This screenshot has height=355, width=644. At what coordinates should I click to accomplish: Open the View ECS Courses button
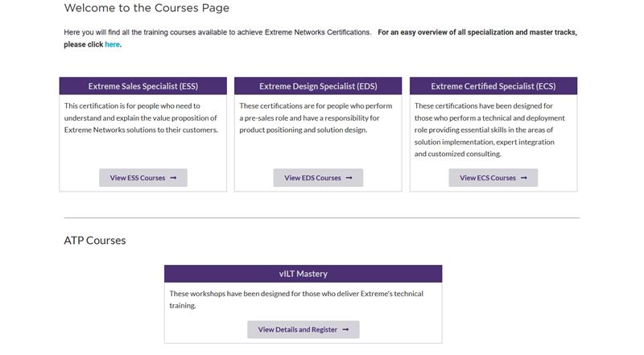[x=493, y=177]
